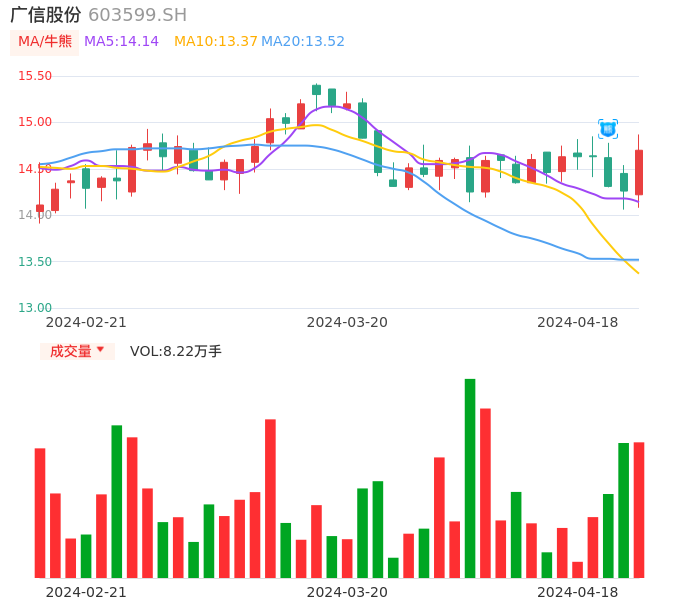Click the 13.00 price axis label
The width and height of the screenshot is (686, 606).
pos(35,308)
